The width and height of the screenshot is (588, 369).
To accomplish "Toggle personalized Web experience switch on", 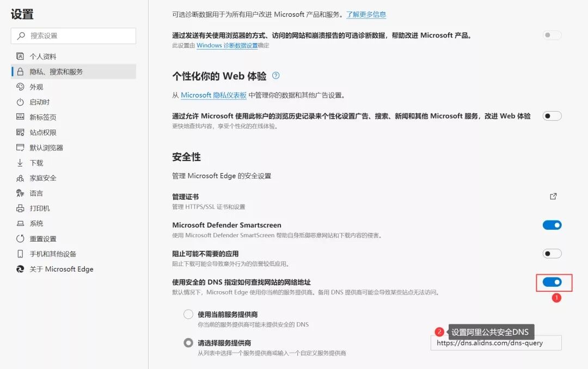I will coord(552,116).
